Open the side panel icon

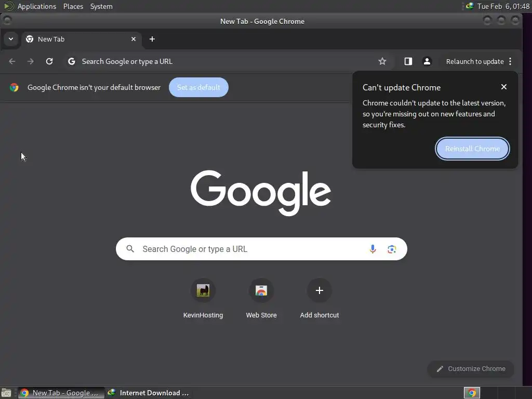(408, 61)
